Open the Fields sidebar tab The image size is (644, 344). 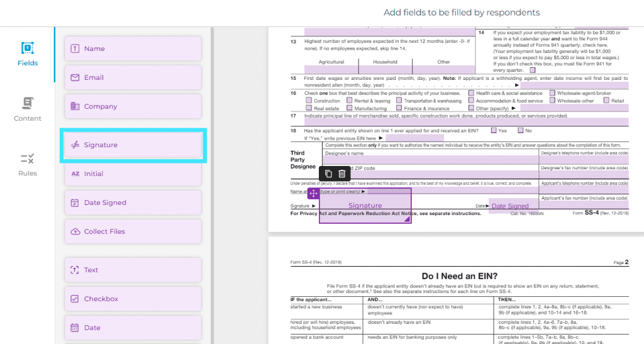click(28, 54)
